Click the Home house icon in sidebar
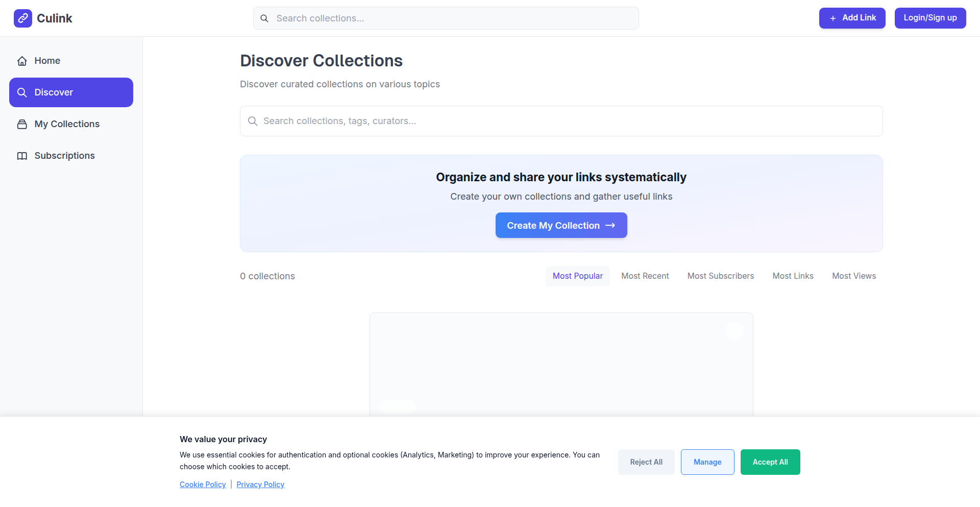The width and height of the screenshot is (980, 507). tap(22, 61)
